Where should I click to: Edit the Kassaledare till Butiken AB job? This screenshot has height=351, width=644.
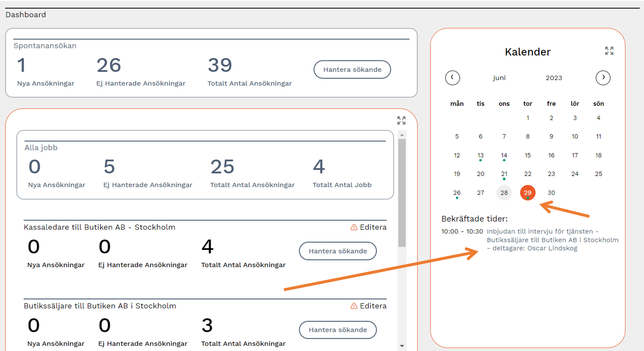coord(373,227)
